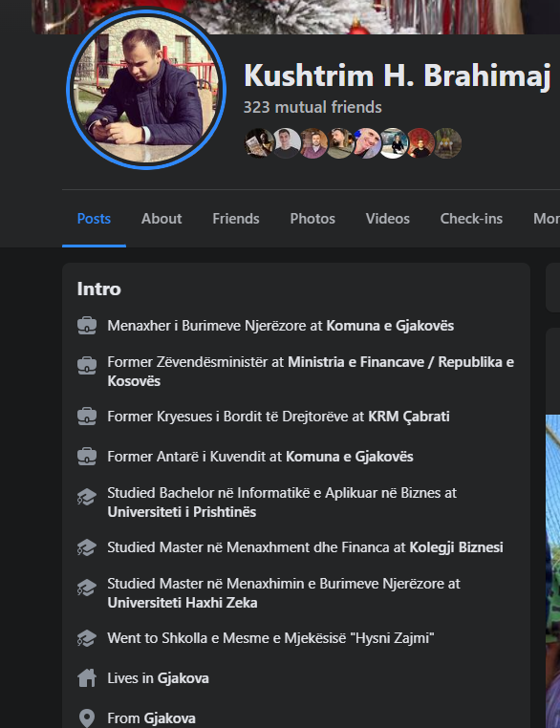Click the location pin icon beside From Gjakova
The height and width of the screenshot is (728, 560).
click(x=87, y=718)
